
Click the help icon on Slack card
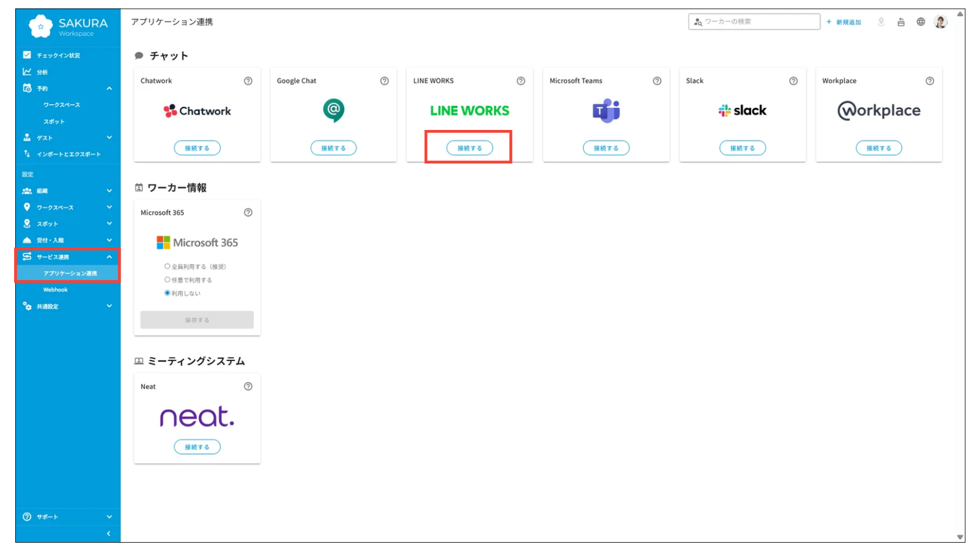point(793,81)
